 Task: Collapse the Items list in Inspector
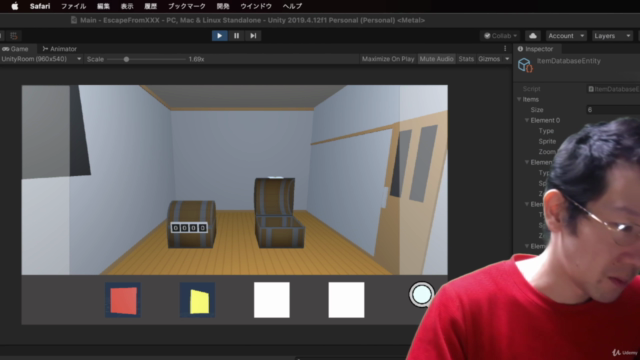519,99
